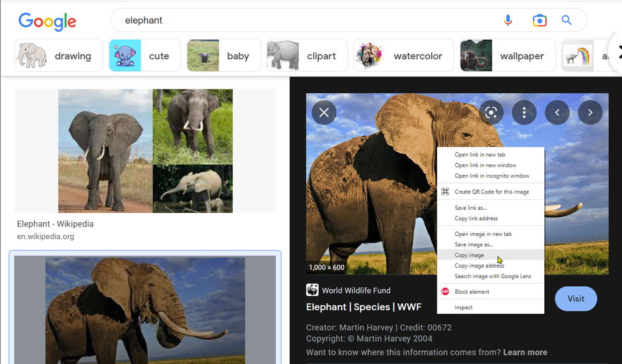Select the clipart filter chip
Screen dimensions: 622x364
(x=307, y=55)
